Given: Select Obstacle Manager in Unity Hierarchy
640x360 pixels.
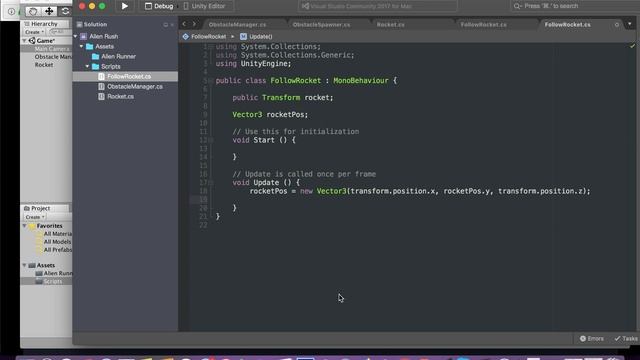Looking at the screenshot, I should coord(53,57).
